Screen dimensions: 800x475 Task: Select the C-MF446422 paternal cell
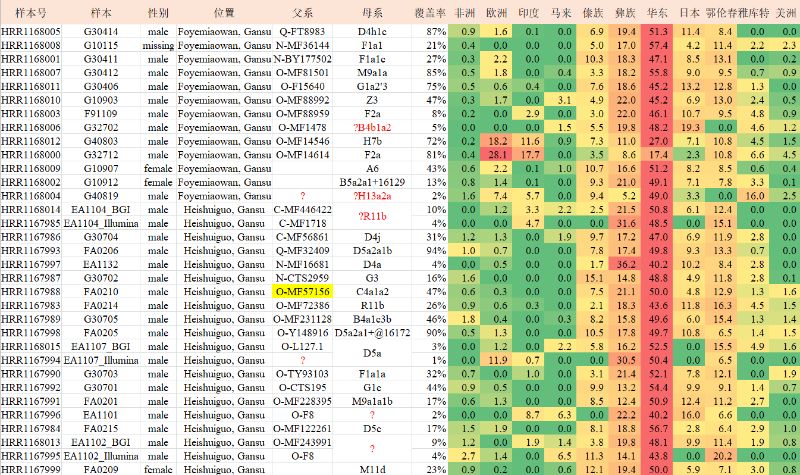pyautogui.click(x=303, y=210)
